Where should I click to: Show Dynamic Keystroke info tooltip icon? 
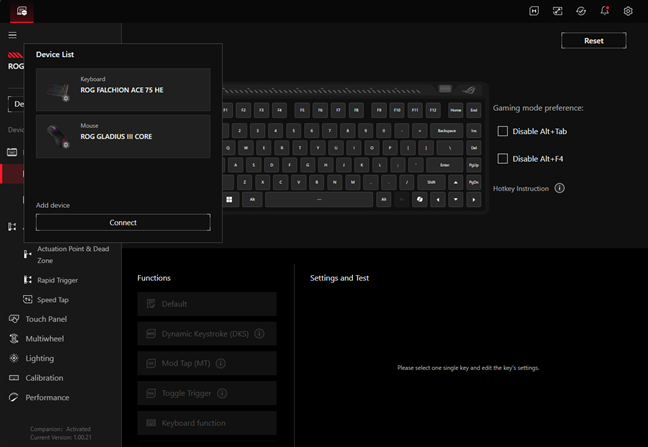click(259, 333)
